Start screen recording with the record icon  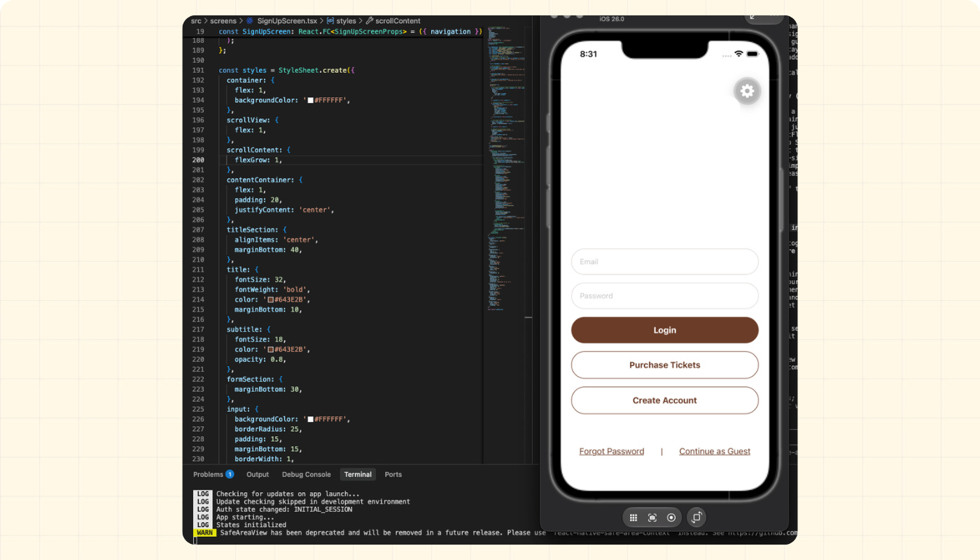point(671,517)
